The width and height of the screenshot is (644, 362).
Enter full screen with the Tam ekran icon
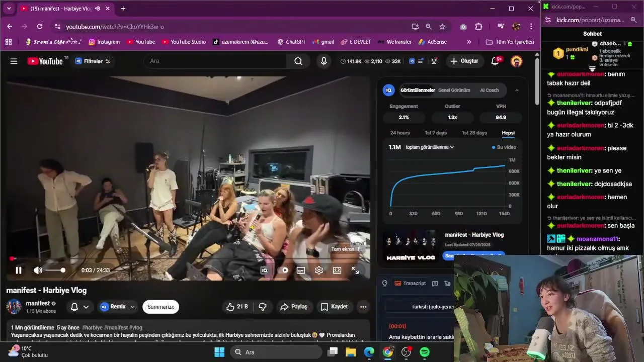click(x=355, y=270)
